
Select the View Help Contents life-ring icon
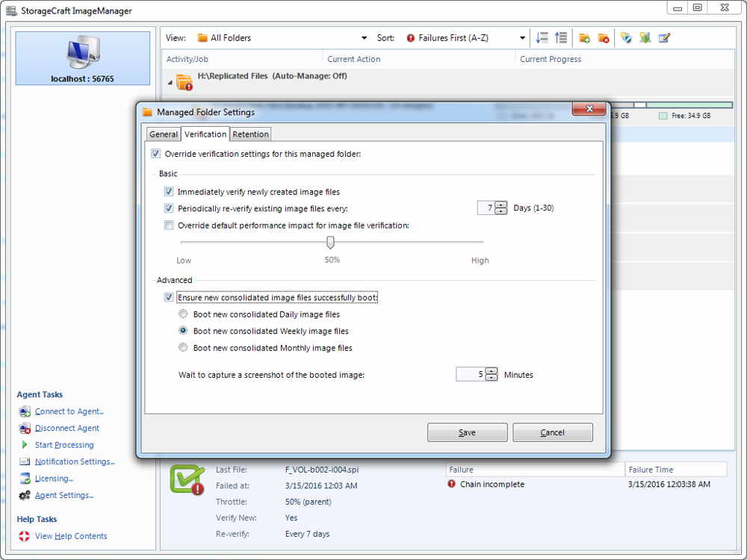coord(25,535)
